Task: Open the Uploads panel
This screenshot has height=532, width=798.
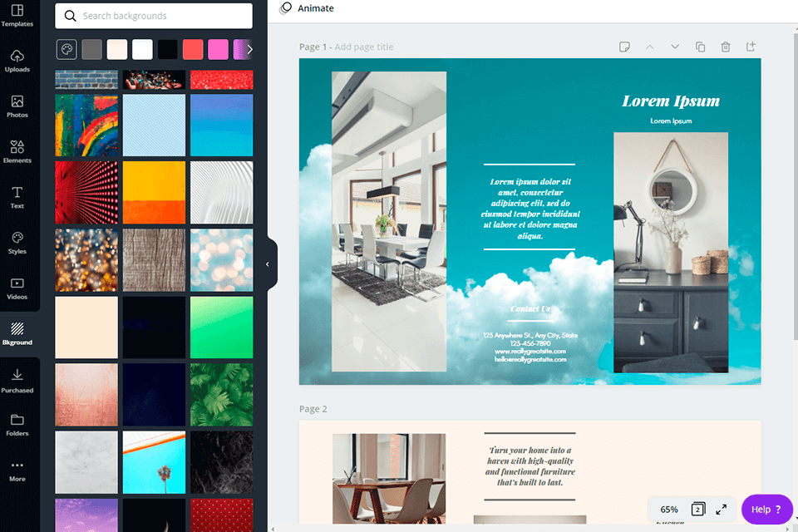Action: click(17, 60)
